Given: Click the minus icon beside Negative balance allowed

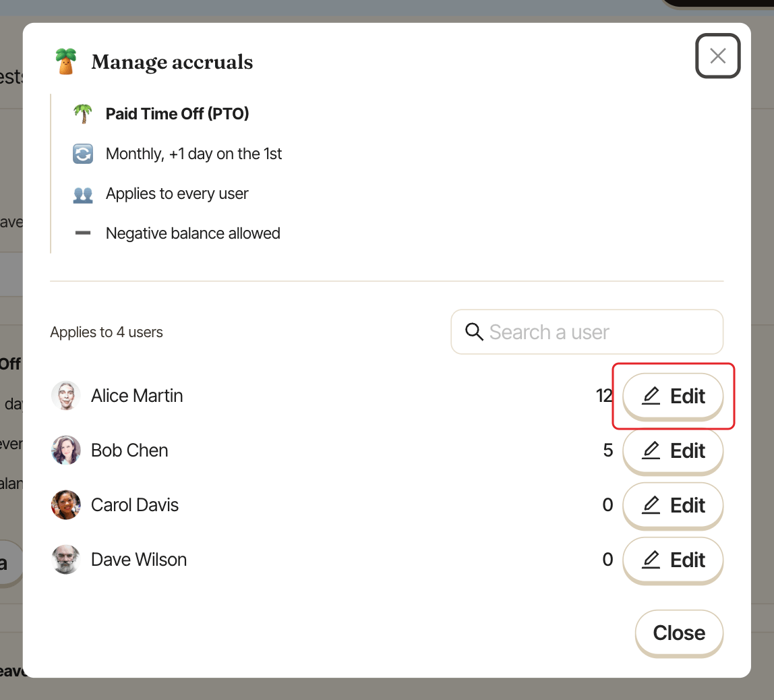Looking at the screenshot, I should (83, 233).
